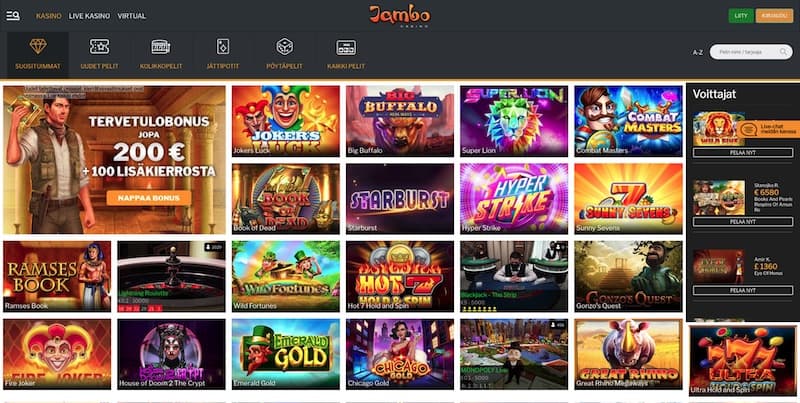Open the Starburst game thumbnail

(x=399, y=198)
